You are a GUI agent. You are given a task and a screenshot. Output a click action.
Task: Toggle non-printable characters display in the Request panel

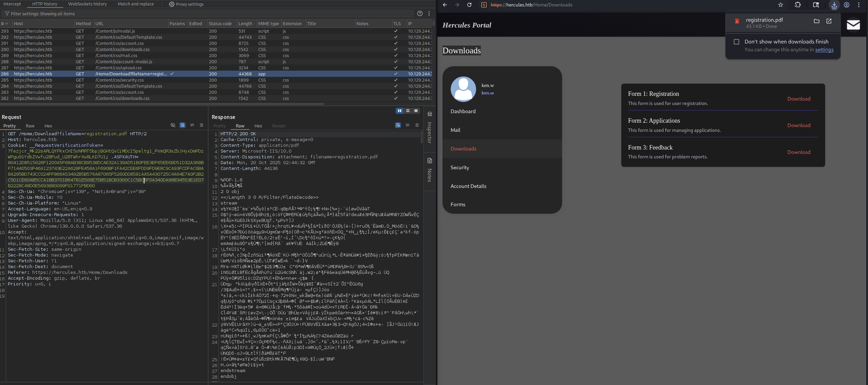tap(192, 125)
